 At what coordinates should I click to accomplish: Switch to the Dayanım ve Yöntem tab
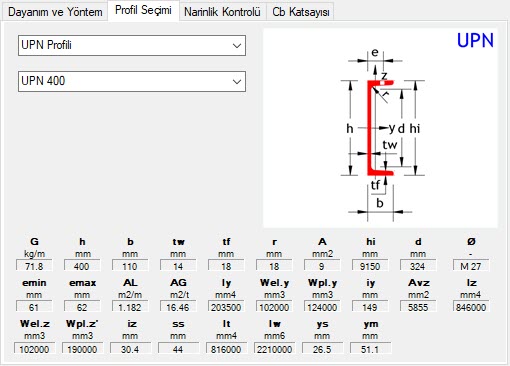pyautogui.click(x=55, y=12)
